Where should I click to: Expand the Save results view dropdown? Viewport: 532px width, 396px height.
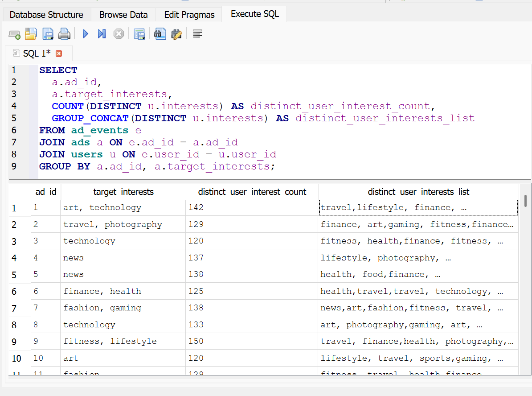[x=144, y=38]
